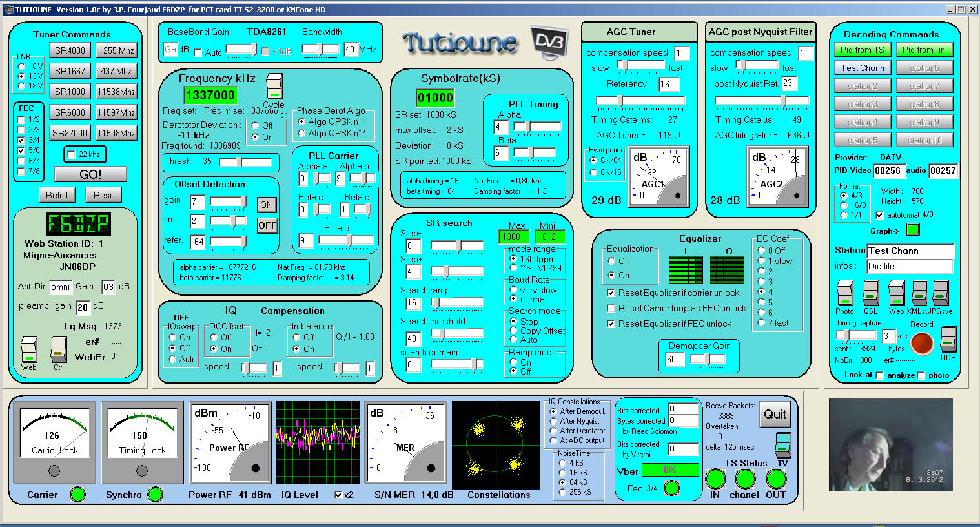Select LNB 18V radio button
Viewport: 980px width, 527px height.
tap(22, 86)
